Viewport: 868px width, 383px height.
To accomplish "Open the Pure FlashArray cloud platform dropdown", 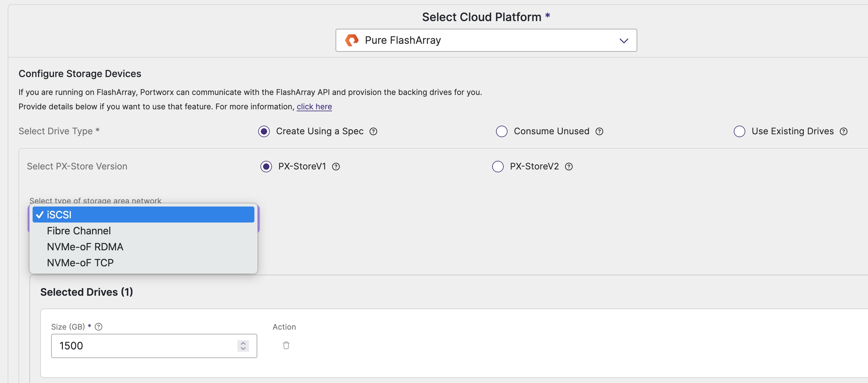I will tap(624, 41).
